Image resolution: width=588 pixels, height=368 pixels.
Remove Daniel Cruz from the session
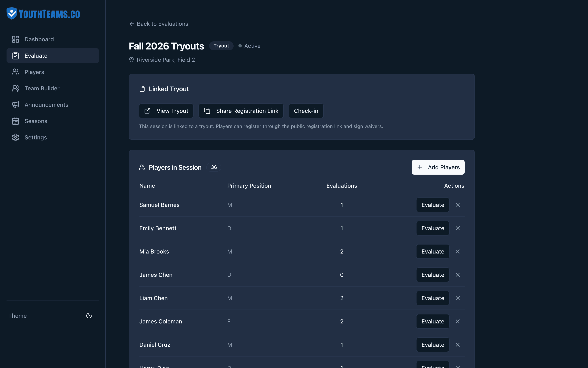point(458,345)
